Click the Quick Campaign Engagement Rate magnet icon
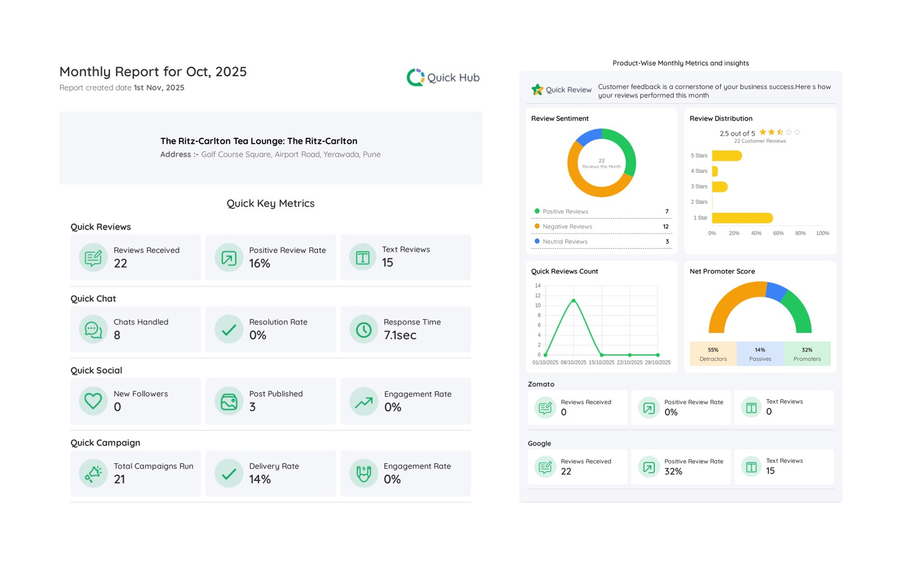 [364, 473]
